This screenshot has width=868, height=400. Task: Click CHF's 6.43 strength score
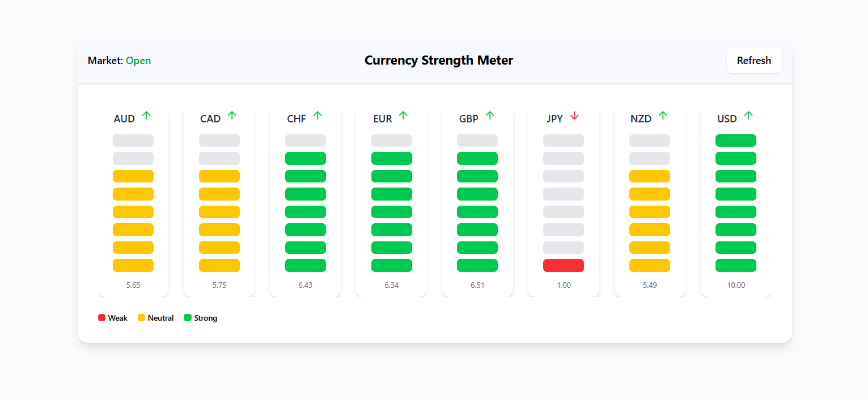point(305,285)
